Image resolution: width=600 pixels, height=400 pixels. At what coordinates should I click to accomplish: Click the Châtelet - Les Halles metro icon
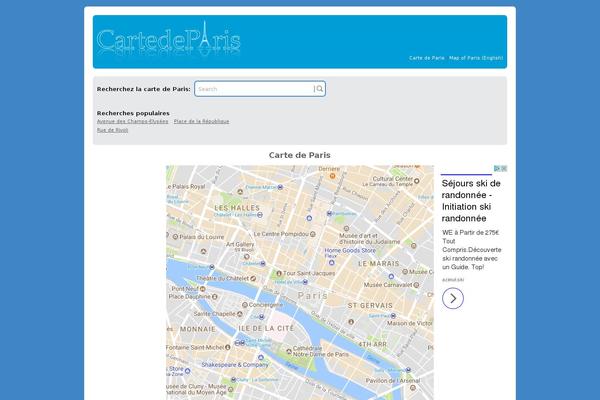tap(260, 215)
